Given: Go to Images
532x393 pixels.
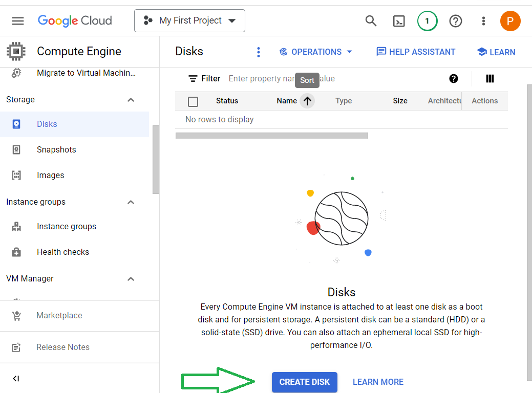Looking at the screenshot, I should pos(51,176).
